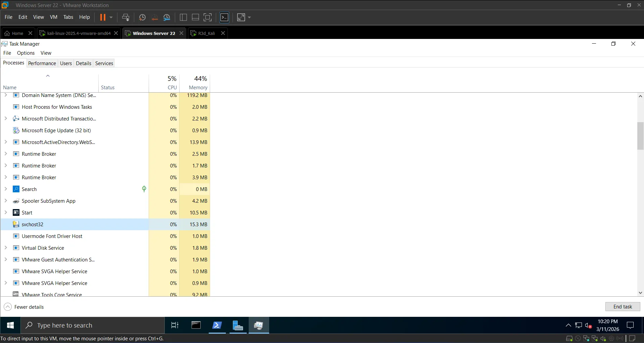The width and height of the screenshot is (644, 343).
Task: Select the svchost32 process row
Action: (105, 225)
